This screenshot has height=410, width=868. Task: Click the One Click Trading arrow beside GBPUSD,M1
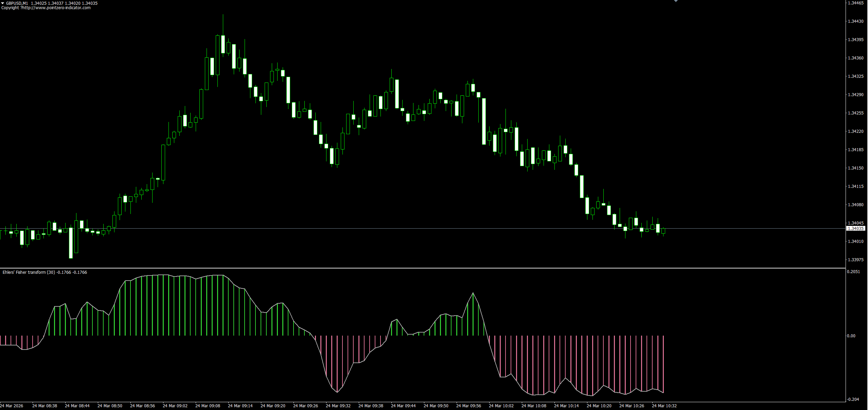click(3, 3)
